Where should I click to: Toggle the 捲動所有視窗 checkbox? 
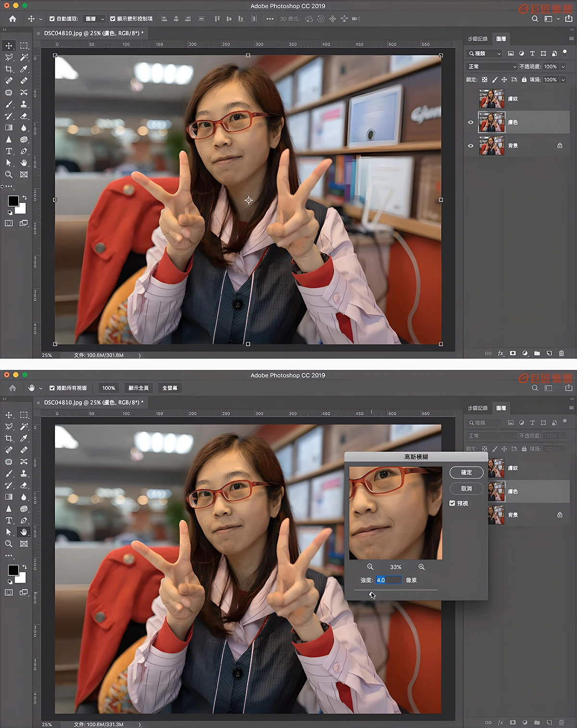[52, 388]
